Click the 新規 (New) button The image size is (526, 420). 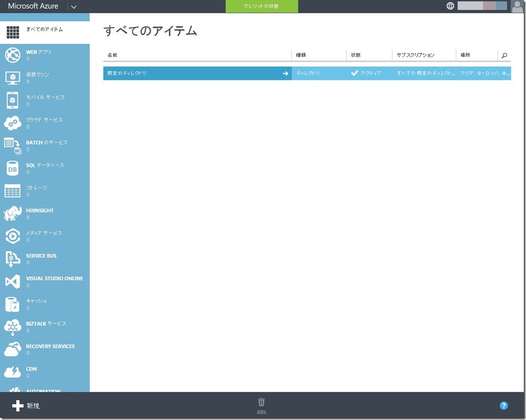[x=25, y=405]
